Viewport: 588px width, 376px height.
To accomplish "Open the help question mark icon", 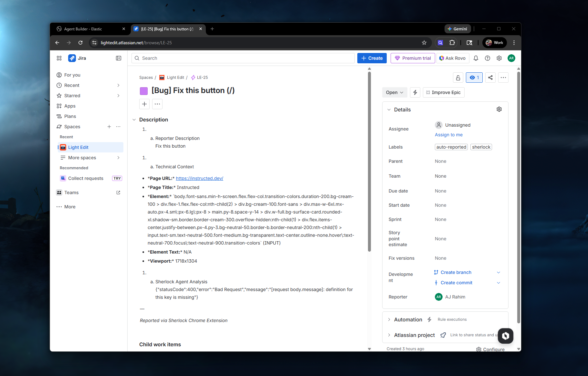I will pos(488,58).
